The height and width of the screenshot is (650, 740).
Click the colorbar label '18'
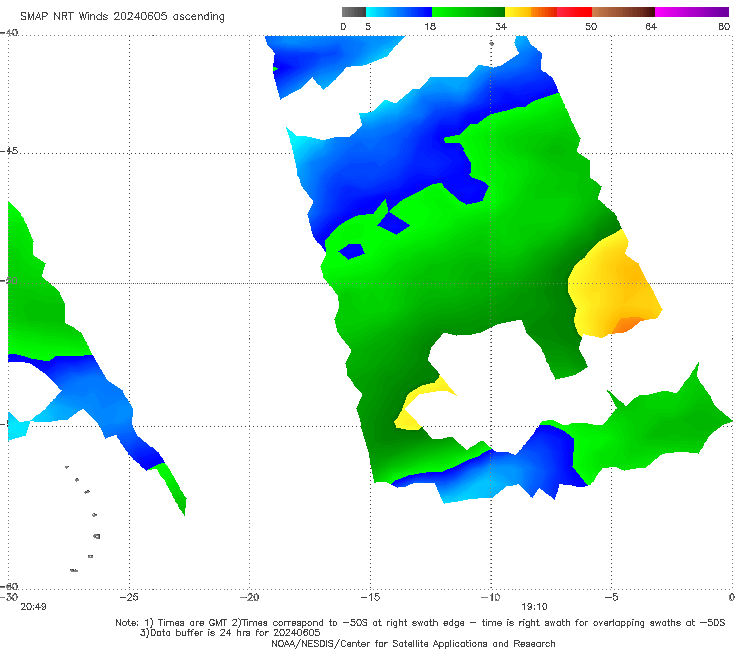coord(430,26)
